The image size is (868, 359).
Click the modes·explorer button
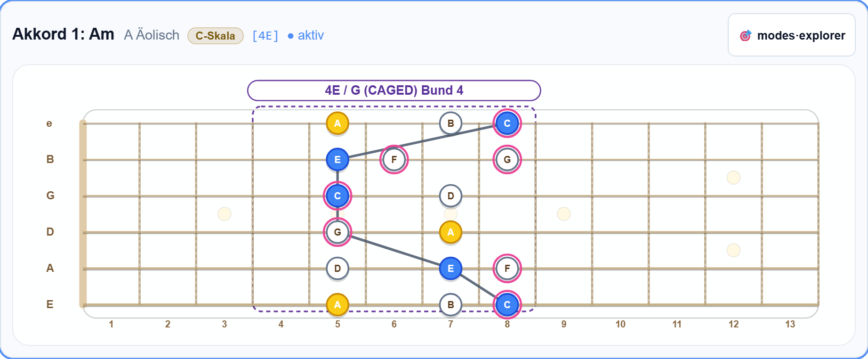click(x=792, y=35)
